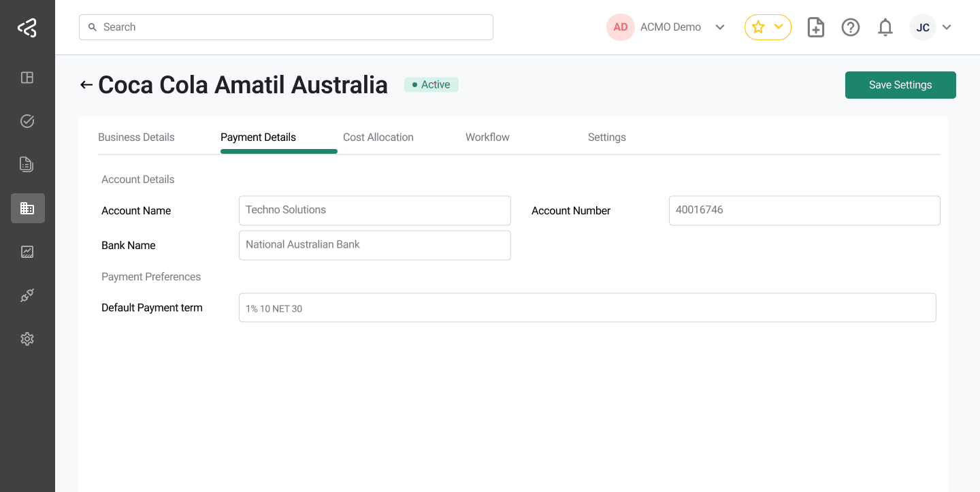
Task: Open the approvals checkmark sidebar icon
Action: point(27,121)
